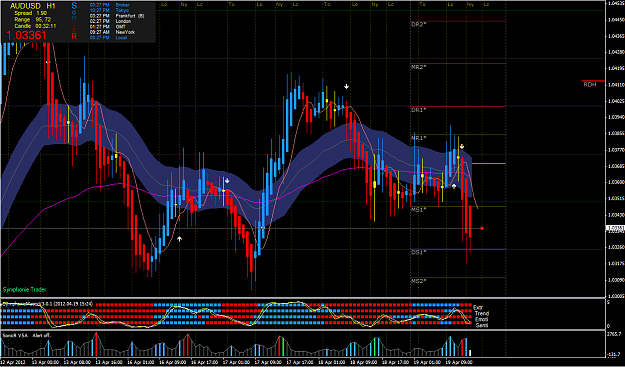
Task: Click the London session time row
Action: click(x=110, y=21)
